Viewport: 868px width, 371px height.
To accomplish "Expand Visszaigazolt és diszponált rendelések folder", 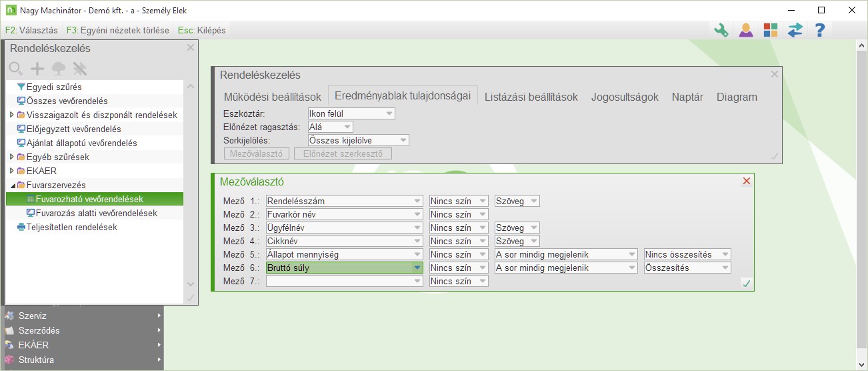I will click(x=11, y=115).
